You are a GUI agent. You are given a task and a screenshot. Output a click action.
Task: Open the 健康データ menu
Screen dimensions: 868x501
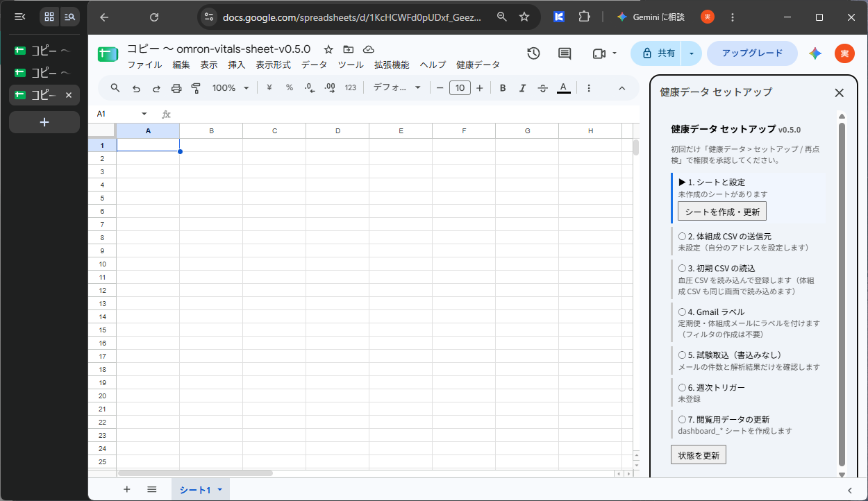click(x=478, y=65)
